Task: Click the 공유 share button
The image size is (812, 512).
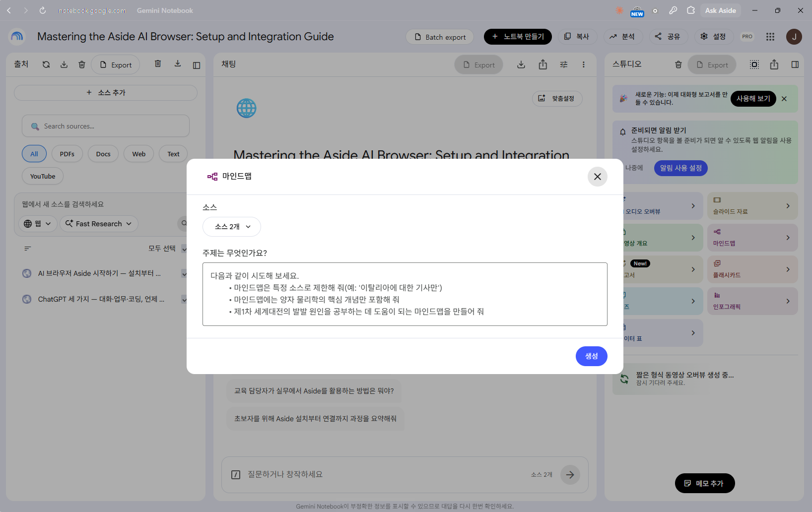Action: pyautogui.click(x=668, y=37)
